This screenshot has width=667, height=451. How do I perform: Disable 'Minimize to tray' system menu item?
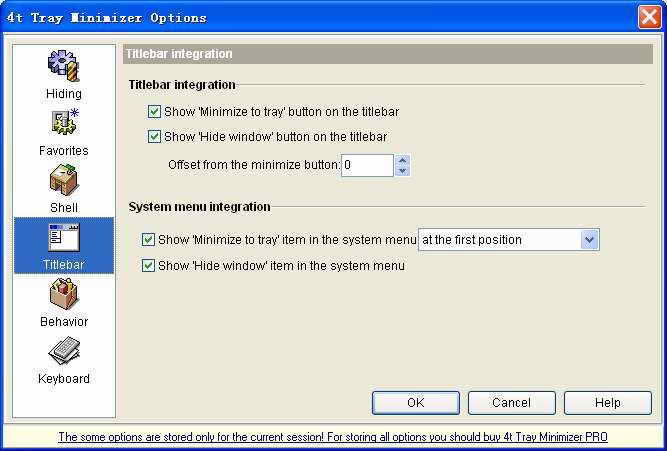coord(149,240)
